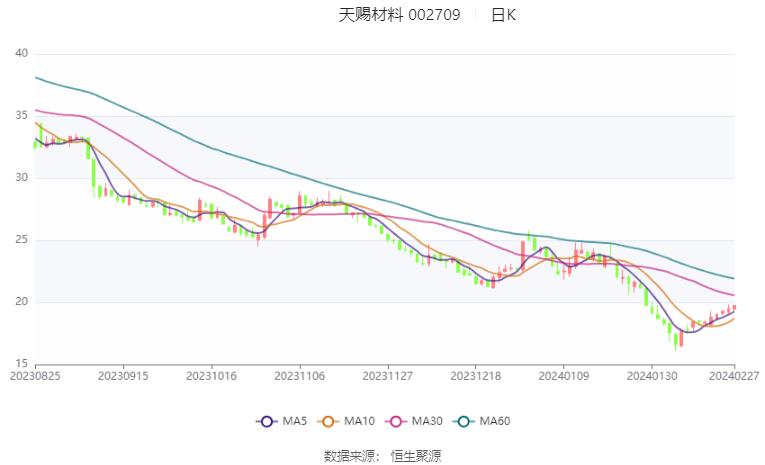The height and width of the screenshot is (465, 765).
Task: Click the 20230915 date axis label
Action: tap(123, 376)
